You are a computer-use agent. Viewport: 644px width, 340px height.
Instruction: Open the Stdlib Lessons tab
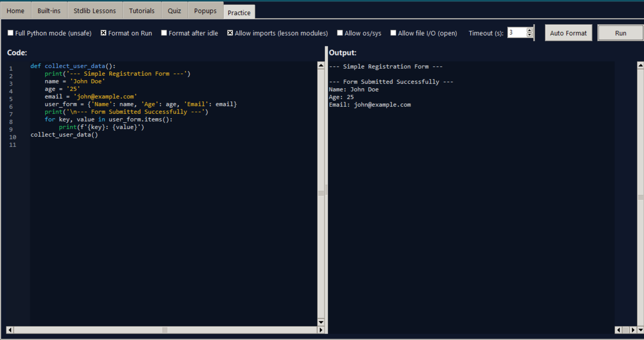coord(95,11)
